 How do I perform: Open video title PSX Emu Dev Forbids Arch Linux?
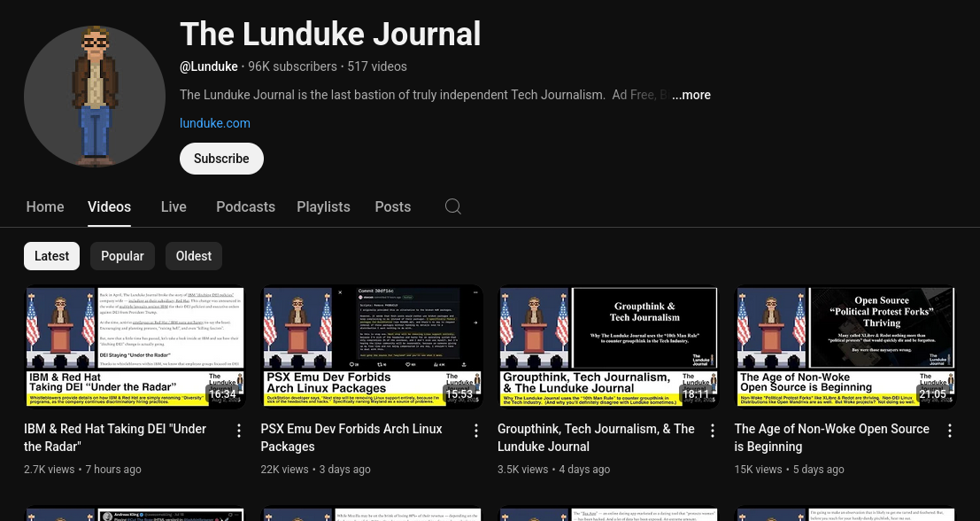click(x=351, y=438)
